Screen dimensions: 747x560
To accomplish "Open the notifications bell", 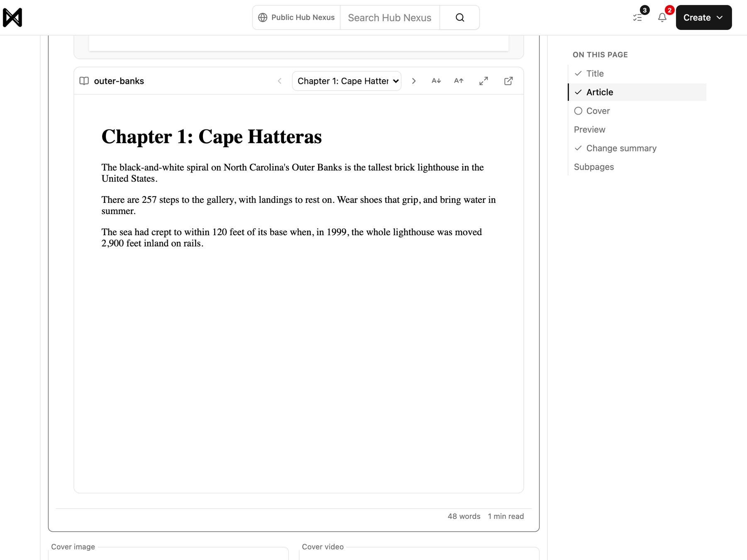I will point(662,17).
